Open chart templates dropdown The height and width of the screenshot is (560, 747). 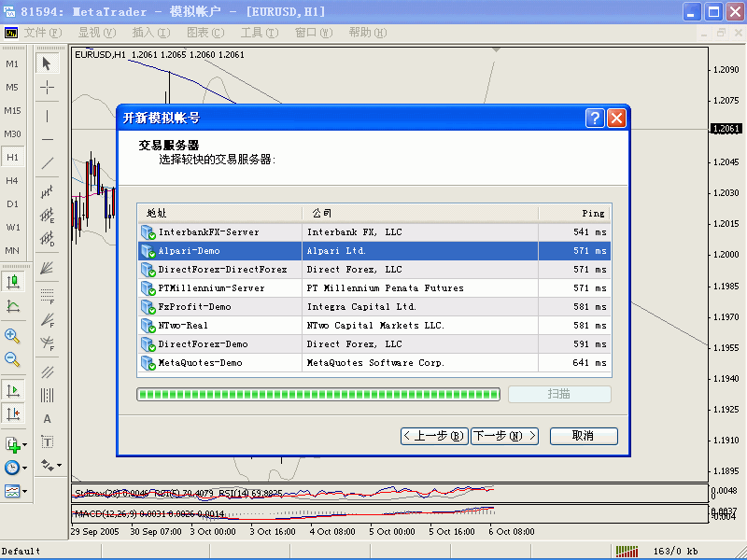point(16,491)
